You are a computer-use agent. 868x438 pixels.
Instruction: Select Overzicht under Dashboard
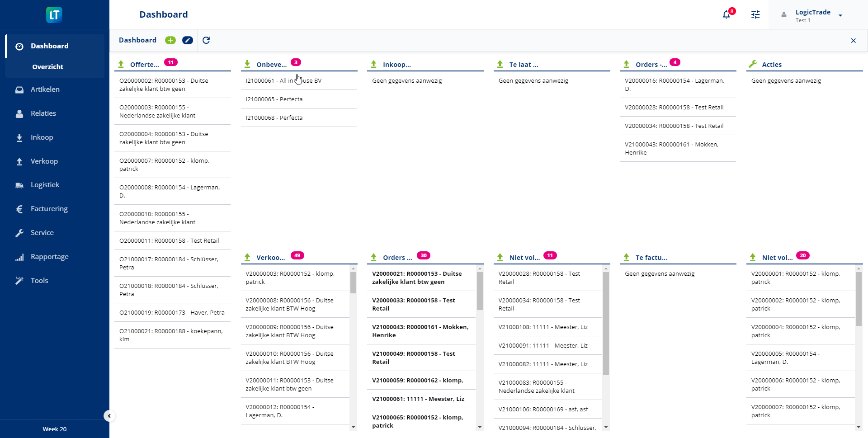(47, 67)
